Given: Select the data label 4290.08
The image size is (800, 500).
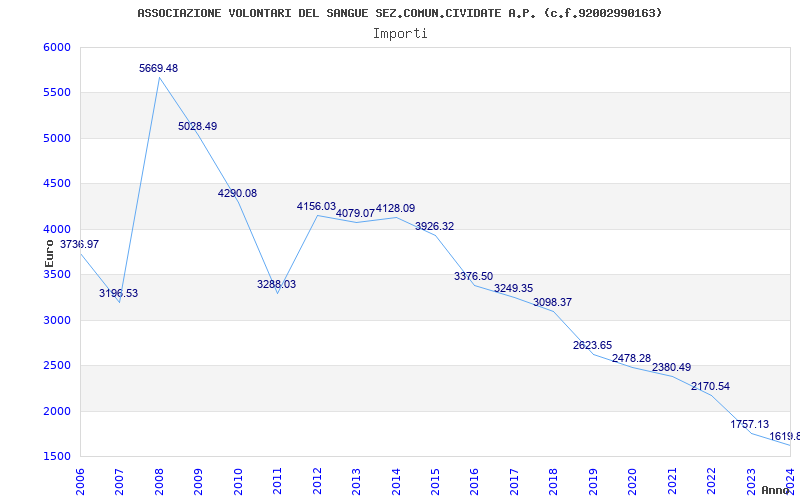Looking at the screenshot, I should tap(237, 193).
